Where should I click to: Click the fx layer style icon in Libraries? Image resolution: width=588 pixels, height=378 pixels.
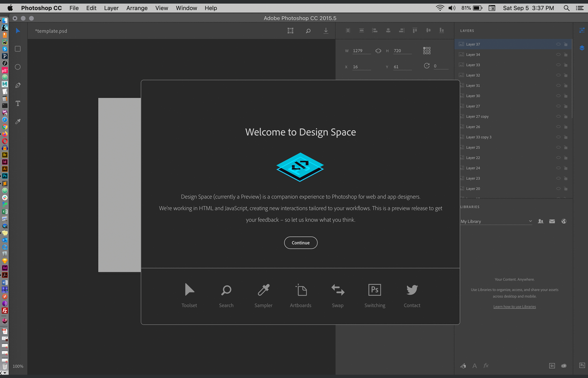coord(486,366)
